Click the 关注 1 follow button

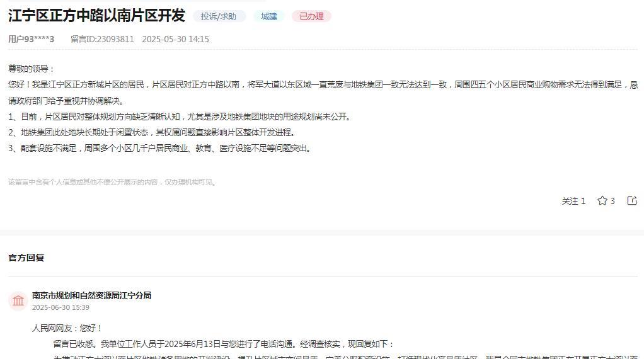click(573, 201)
